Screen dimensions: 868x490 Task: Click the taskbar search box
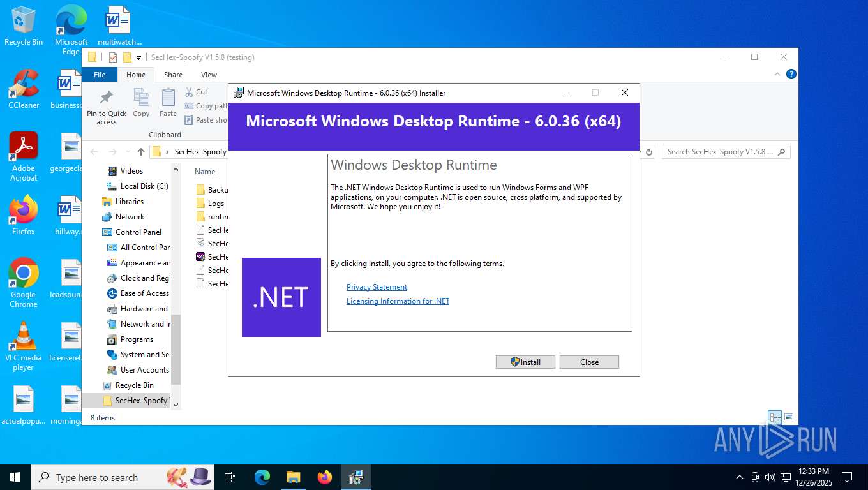tap(123, 477)
